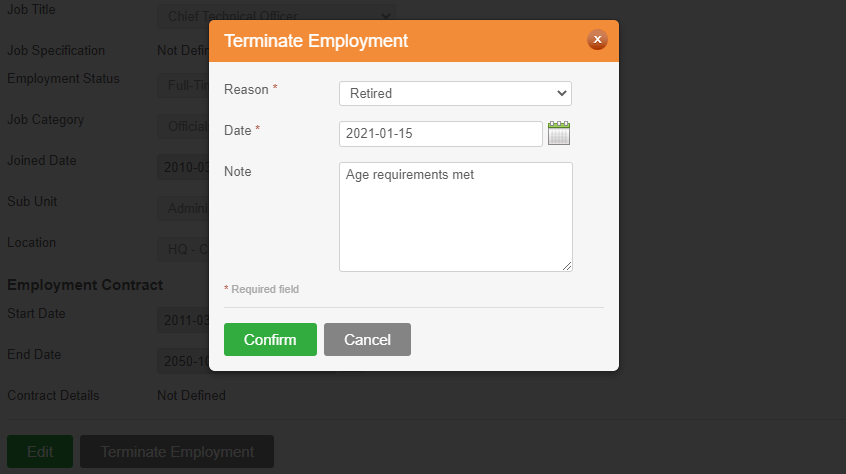Viewport: 846px width, 474px height.
Task: Click the Note field label
Action: [237, 171]
